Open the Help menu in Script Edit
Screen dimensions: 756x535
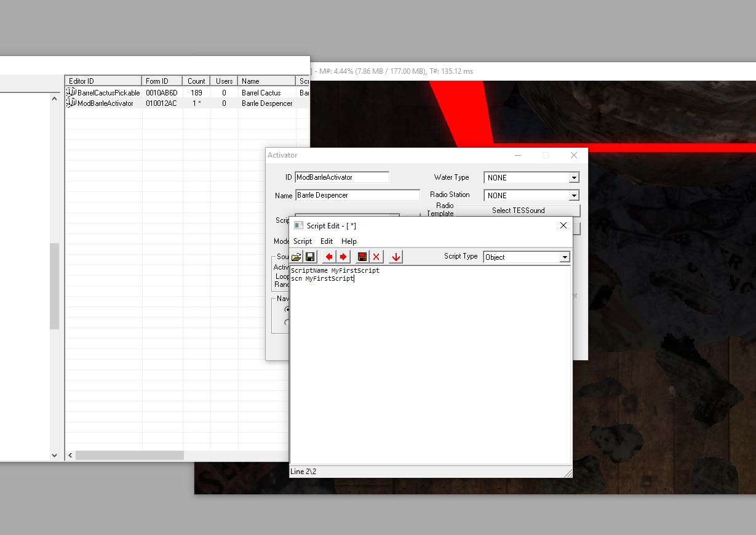pyautogui.click(x=349, y=241)
